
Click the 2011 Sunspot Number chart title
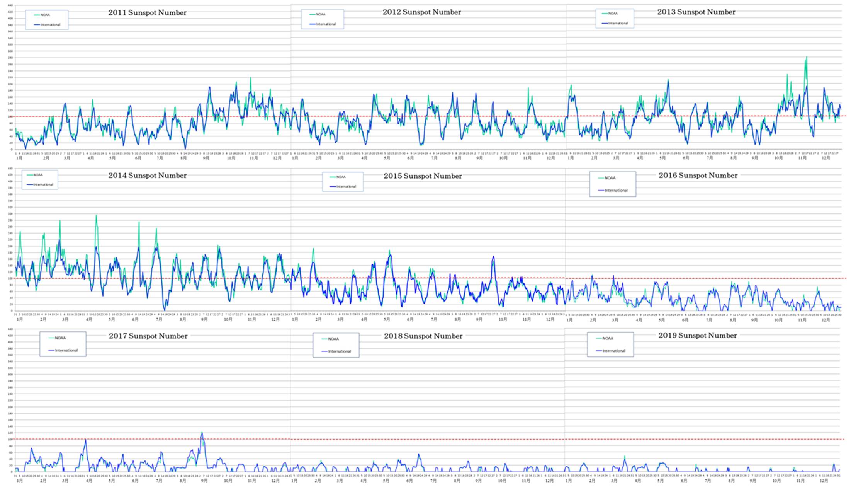pyautogui.click(x=147, y=13)
